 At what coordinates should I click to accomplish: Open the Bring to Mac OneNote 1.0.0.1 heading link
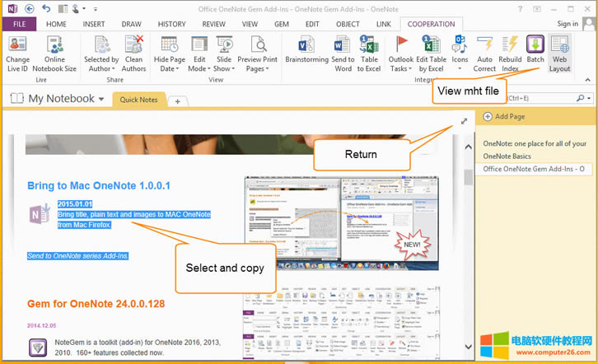[x=98, y=186]
